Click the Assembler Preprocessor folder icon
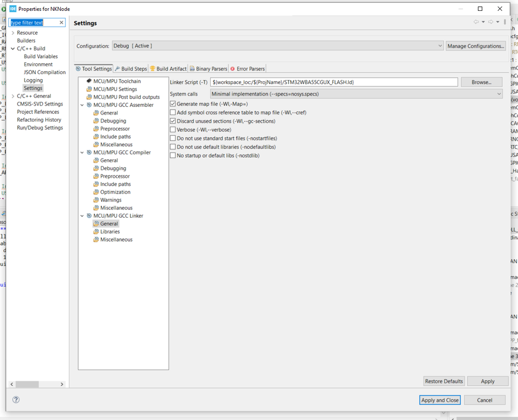This screenshot has height=420, width=518. 96,129
